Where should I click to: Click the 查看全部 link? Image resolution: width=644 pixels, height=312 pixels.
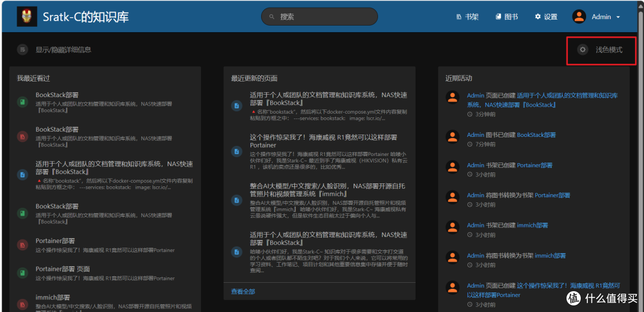click(243, 292)
